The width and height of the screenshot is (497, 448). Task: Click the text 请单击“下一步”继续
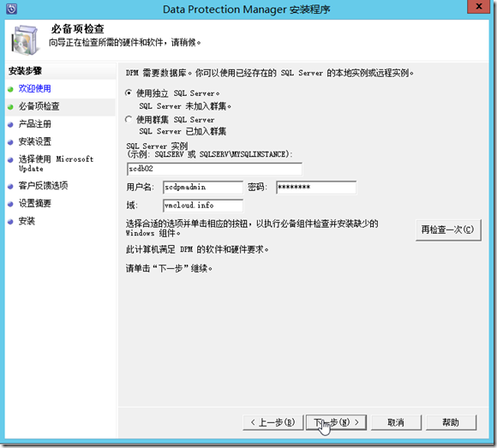[x=169, y=269]
